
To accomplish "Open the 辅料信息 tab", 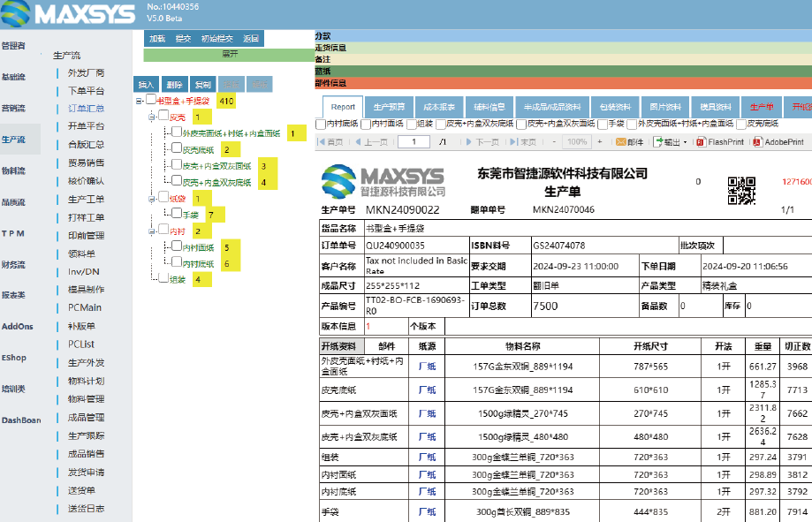I will (x=489, y=107).
